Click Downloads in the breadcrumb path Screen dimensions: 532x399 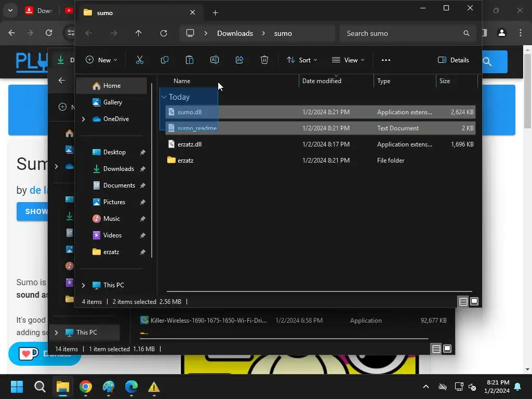pyautogui.click(x=235, y=33)
